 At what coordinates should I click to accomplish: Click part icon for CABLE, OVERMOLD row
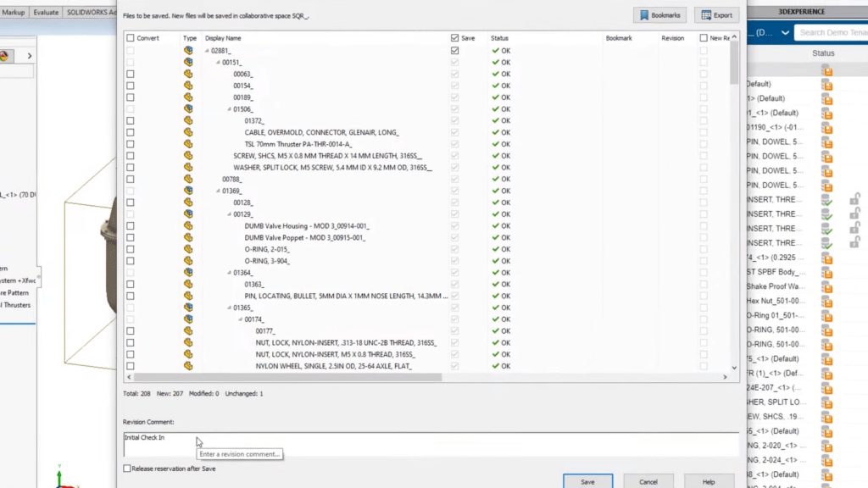(188, 132)
